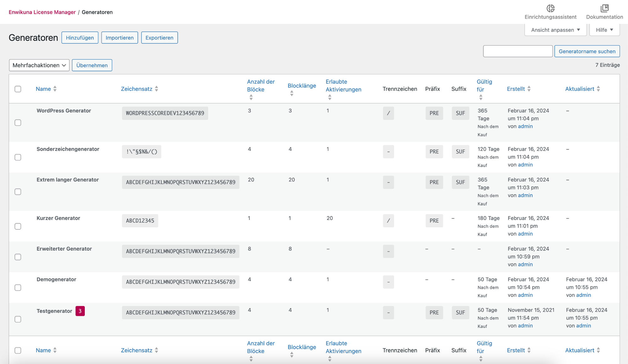This screenshot has width=628, height=364.
Task: Click into the generator name search field
Action: coord(518,51)
